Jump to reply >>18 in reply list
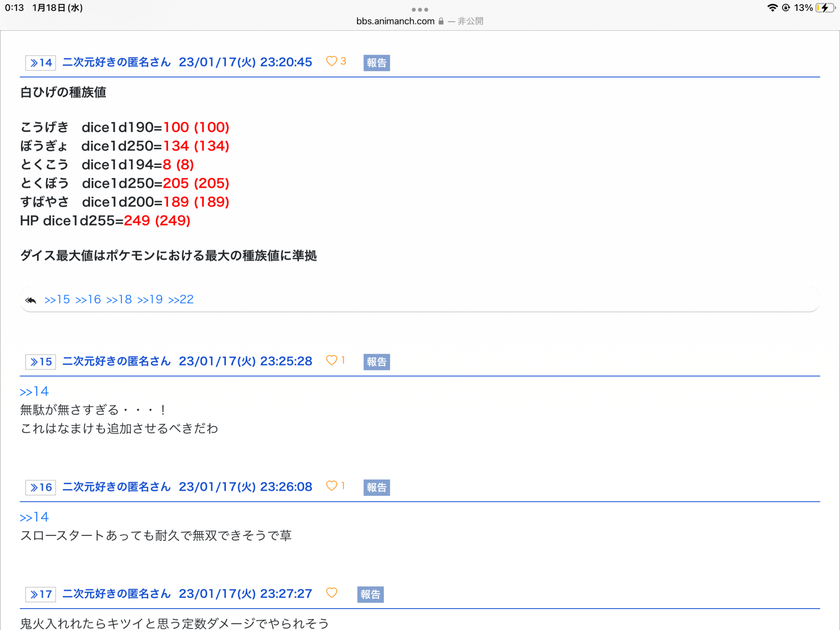This screenshot has height=630, width=840. [x=119, y=299]
